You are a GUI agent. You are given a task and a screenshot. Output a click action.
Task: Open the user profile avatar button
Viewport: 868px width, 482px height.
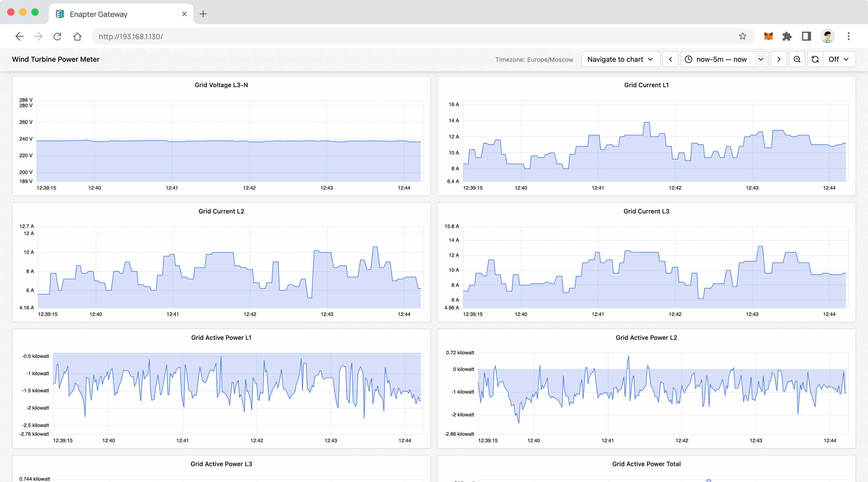[x=828, y=36]
